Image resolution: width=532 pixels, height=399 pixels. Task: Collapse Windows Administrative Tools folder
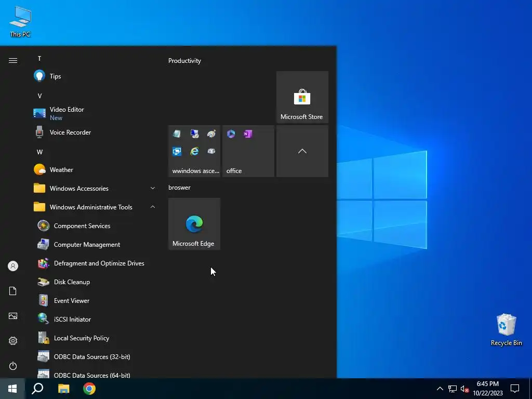click(95, 207)
